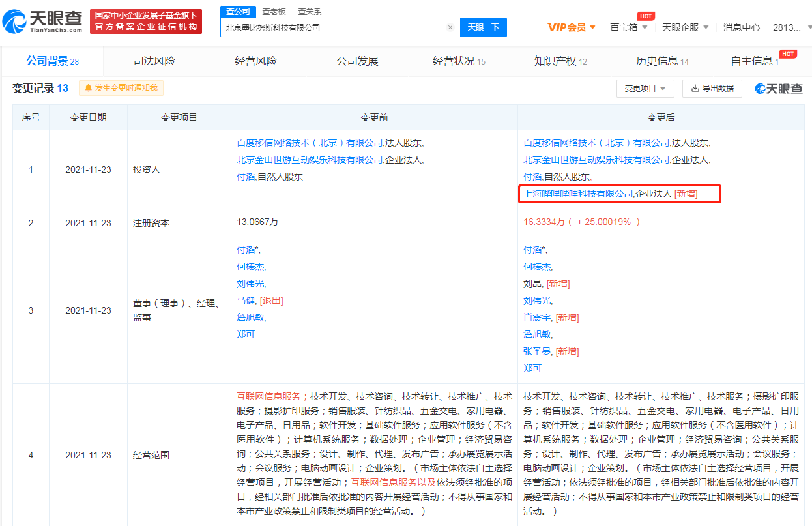Open the 2813 user account menu
The height and width of the screenshot is (526, 812).
[790, 27]
